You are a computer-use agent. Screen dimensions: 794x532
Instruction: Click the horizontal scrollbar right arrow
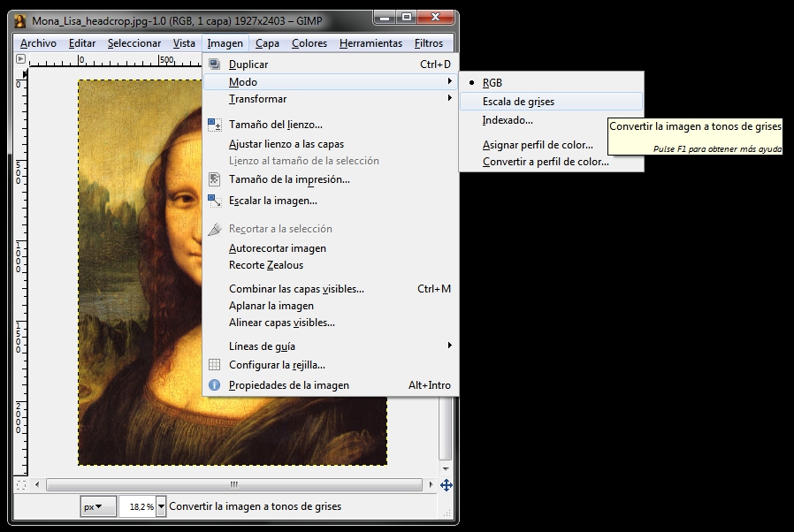tap(431, 484)
